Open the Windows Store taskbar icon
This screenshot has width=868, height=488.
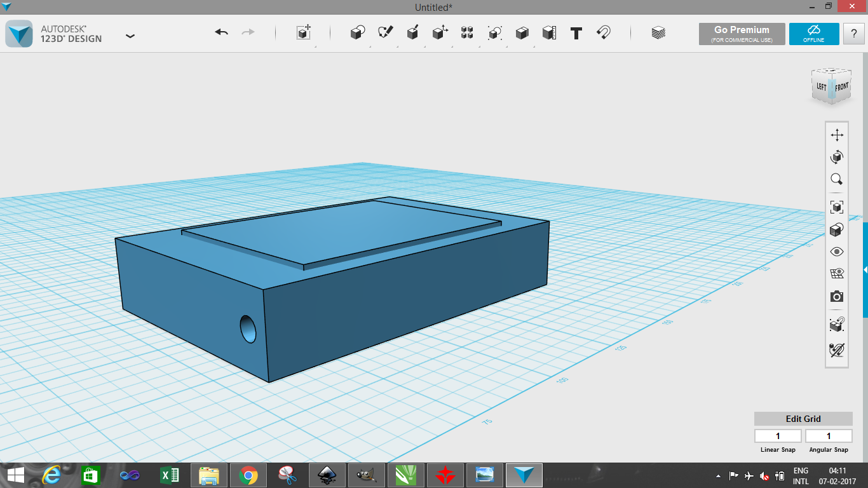91,475
